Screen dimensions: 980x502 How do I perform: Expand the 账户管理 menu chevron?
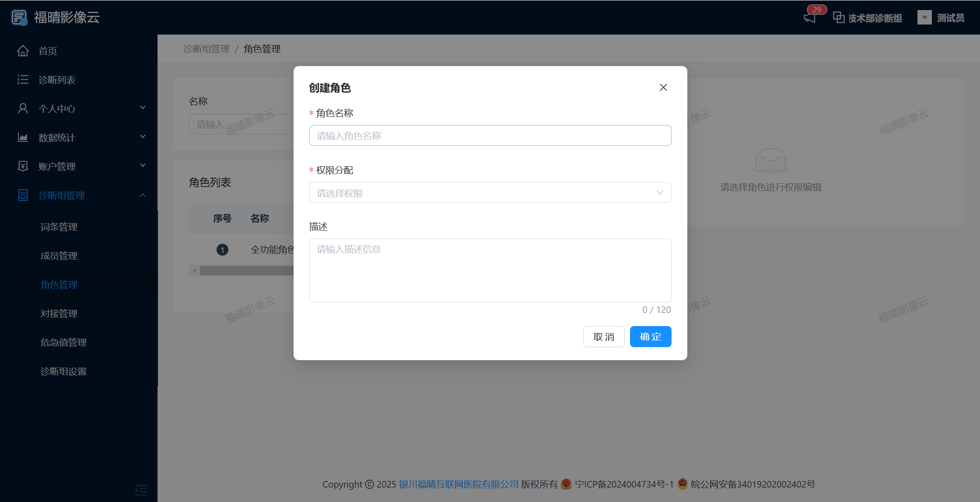point(143,165)
